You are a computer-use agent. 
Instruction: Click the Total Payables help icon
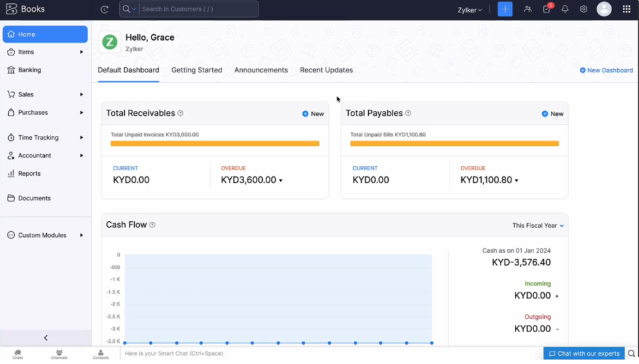click(408, 113)
